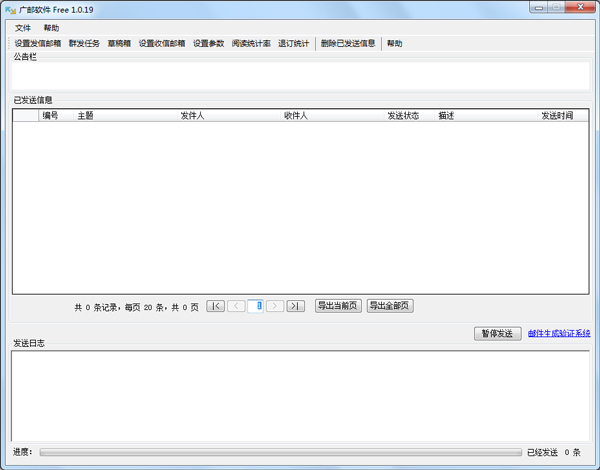Select 设置收信邮箱 in toolbar
600x470 pixels.
coord(162,43)
